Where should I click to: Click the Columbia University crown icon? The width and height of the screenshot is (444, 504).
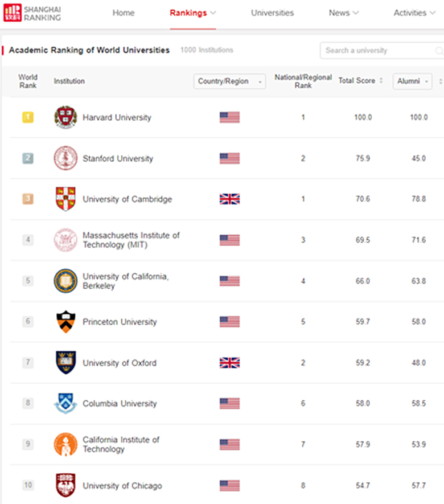(x=65, y=404)
